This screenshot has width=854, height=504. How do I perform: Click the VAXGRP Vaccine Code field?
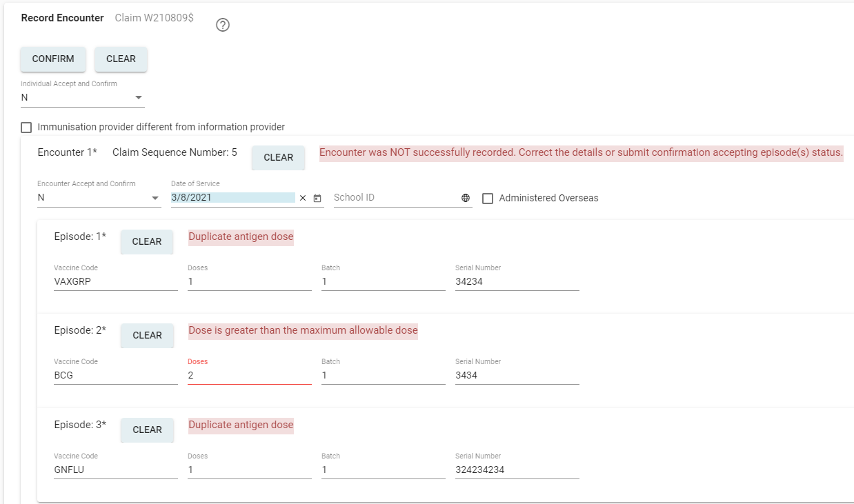click(x=115, y=281)
